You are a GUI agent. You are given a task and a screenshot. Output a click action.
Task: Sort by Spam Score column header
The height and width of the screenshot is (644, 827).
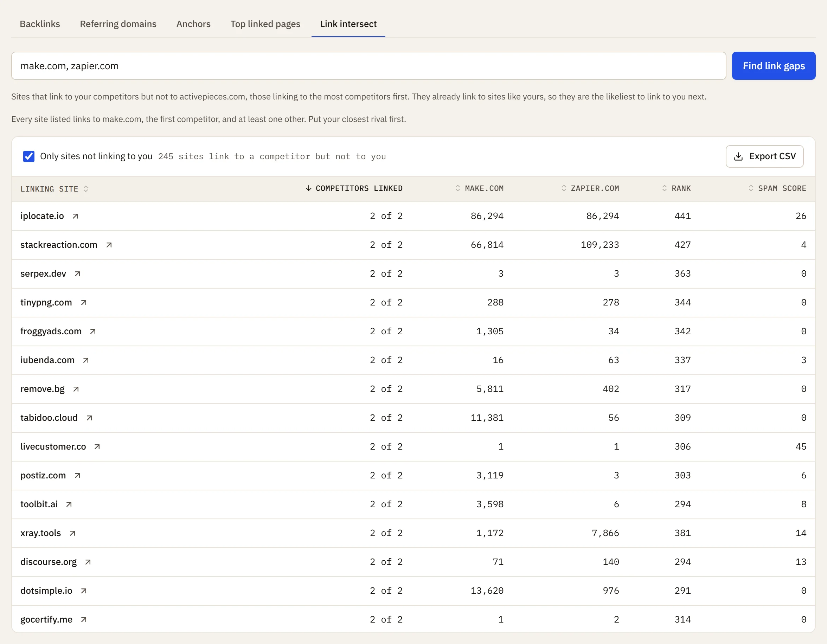click(x=777, y=188)
